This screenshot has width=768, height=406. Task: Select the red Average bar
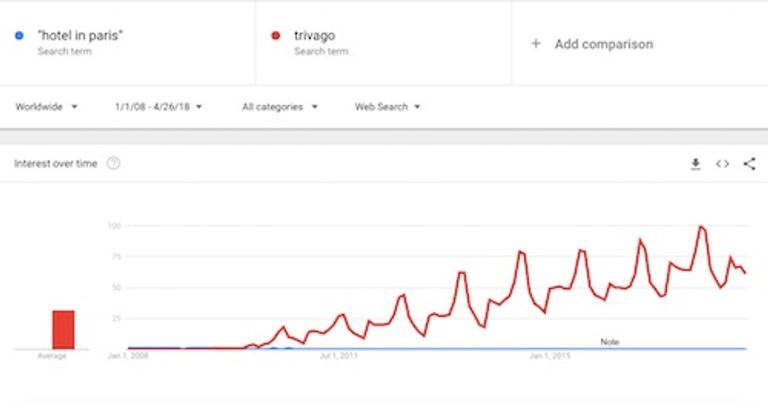(64, 330)
